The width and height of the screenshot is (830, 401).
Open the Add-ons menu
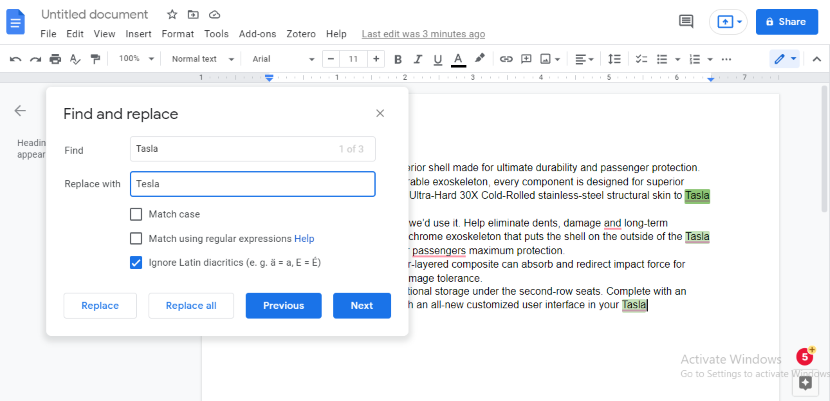click(x=257, y=34)
